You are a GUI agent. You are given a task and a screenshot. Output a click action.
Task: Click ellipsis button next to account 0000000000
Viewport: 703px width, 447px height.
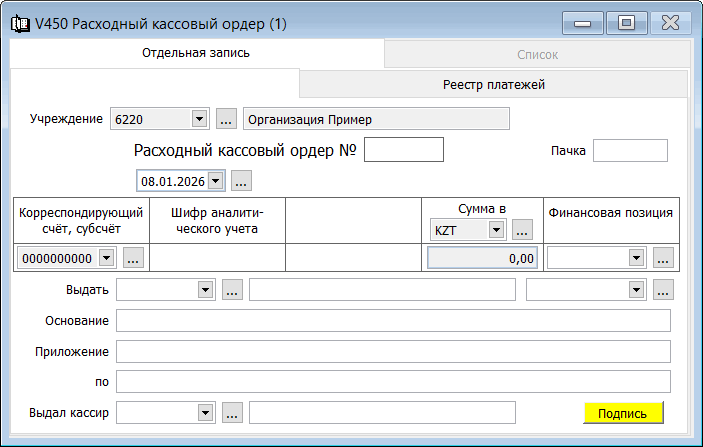134,258
